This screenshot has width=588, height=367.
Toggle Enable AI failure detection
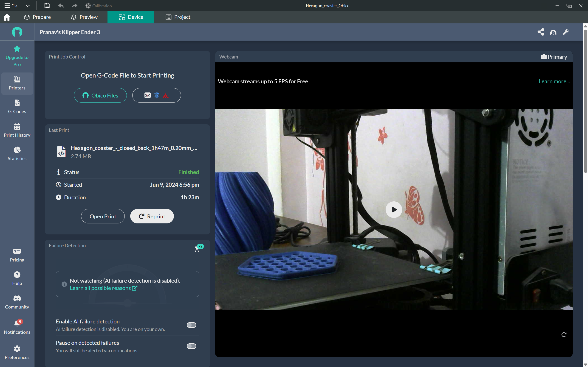(x=191, y=325)
